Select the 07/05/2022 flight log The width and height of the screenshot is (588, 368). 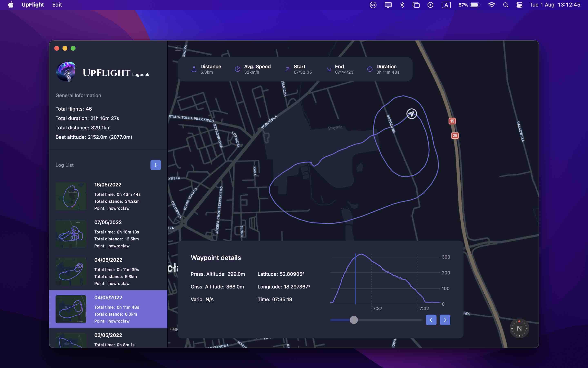click(x=108, y=234)
